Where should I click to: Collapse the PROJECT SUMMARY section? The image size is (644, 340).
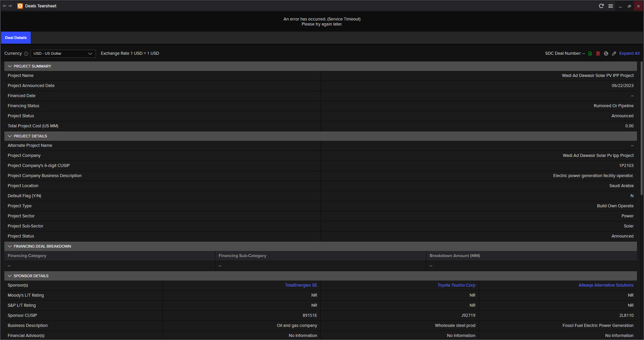point(10,66)
